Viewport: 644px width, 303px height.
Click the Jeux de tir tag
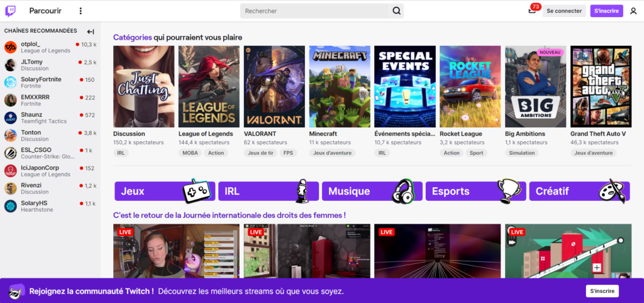(261, 153)
